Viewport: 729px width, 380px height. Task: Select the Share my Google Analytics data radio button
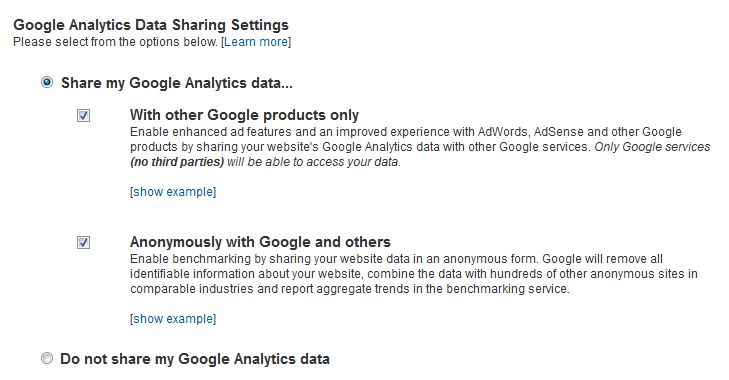tap(47, 83)
